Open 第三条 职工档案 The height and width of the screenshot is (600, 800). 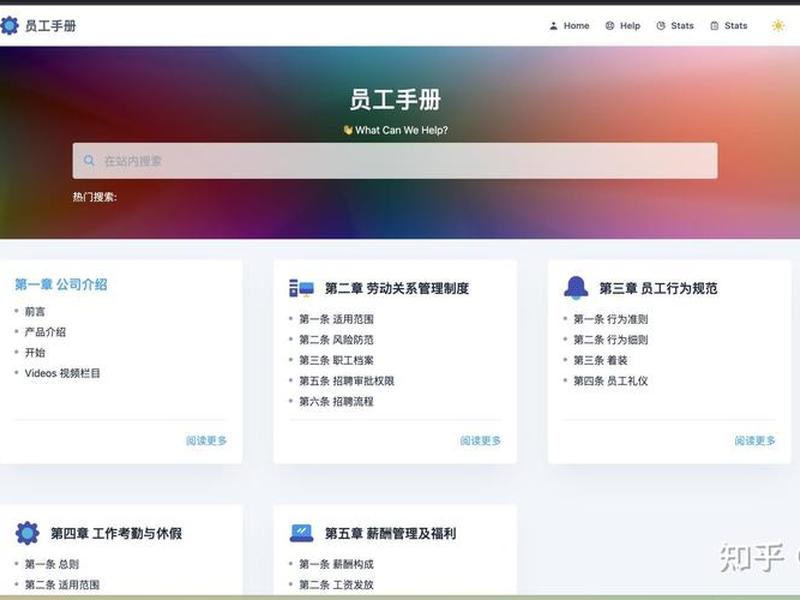pos(336,360)
